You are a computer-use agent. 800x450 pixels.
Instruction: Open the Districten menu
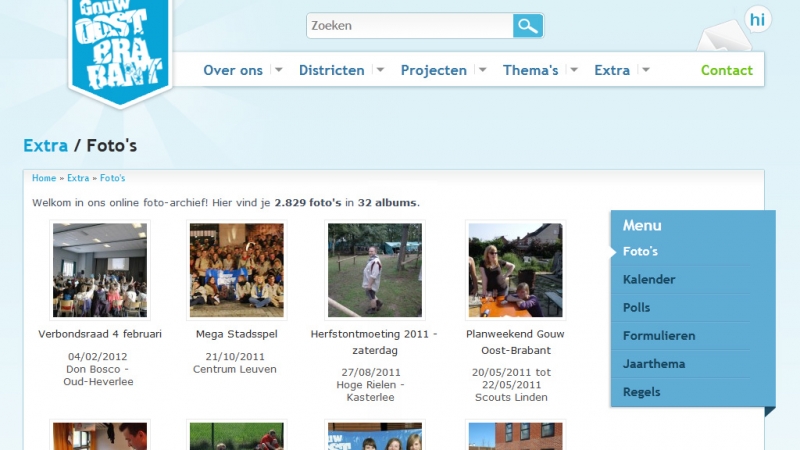coord(332,70)
